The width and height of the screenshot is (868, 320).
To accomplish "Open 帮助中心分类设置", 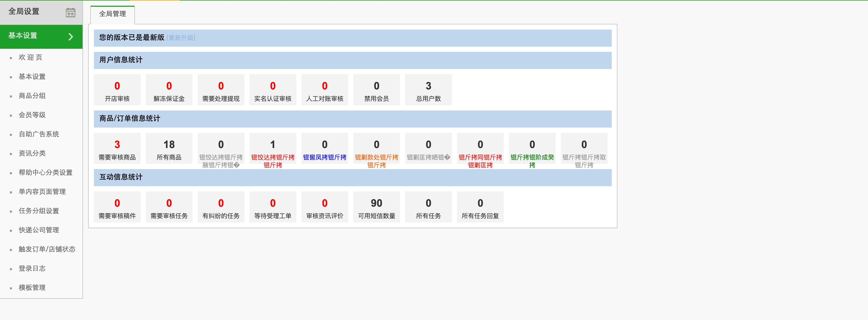I will point(45,172).
